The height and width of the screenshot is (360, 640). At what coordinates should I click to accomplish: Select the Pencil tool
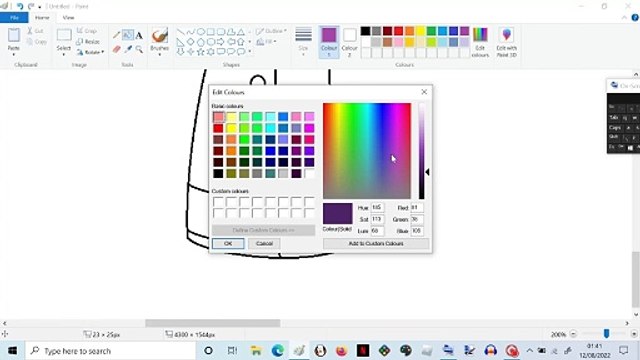coord(116,36)
